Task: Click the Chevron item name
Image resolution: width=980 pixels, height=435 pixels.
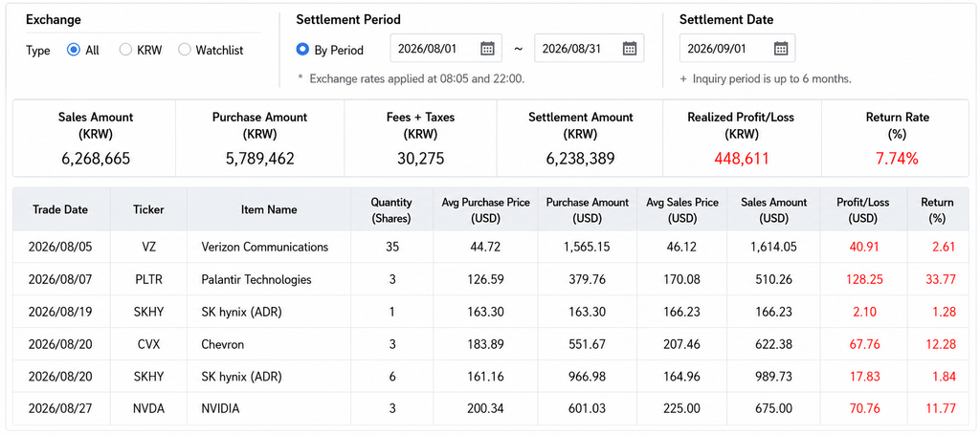Action: pyautogui.click(x=222, y=344)
